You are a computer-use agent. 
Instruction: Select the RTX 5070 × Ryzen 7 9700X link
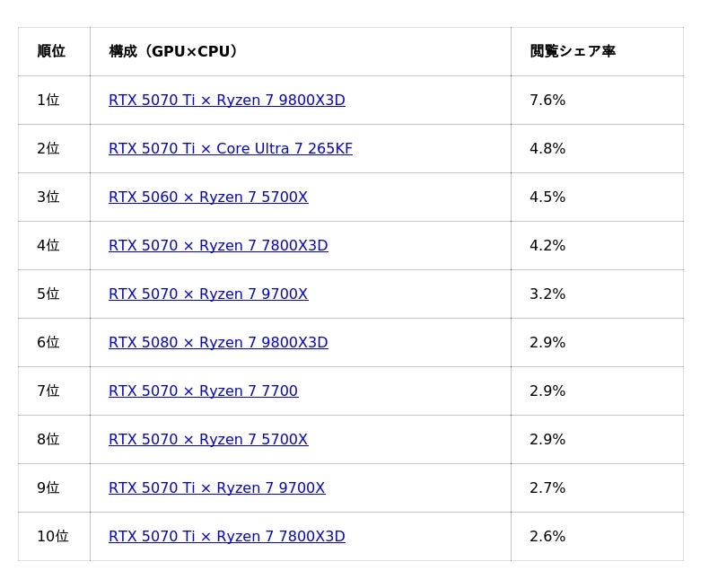point(208,294)
